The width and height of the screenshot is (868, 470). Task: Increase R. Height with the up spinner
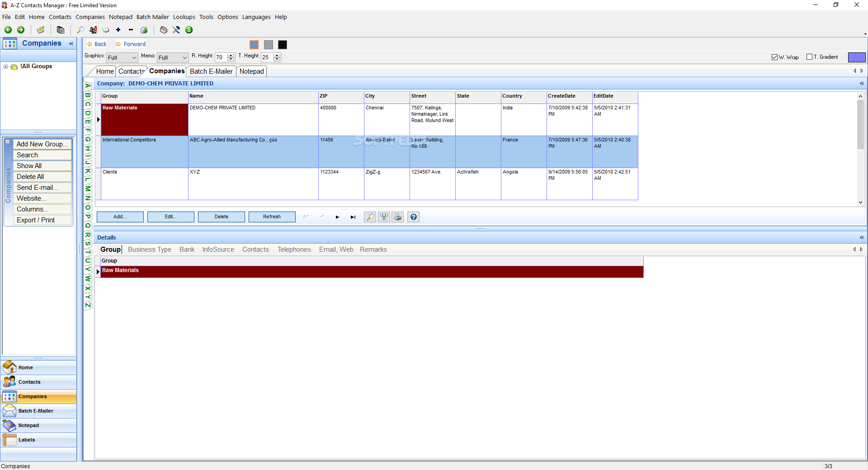(231, 55)
